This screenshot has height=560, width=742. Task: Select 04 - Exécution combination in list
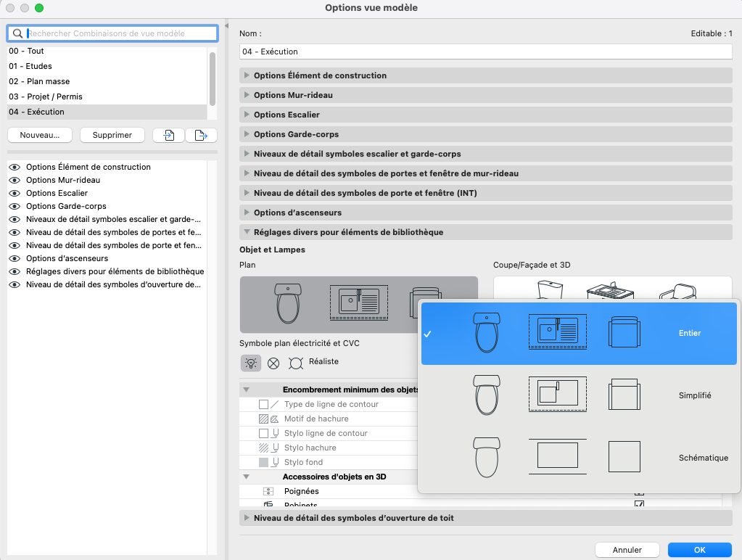coord(107,112)
